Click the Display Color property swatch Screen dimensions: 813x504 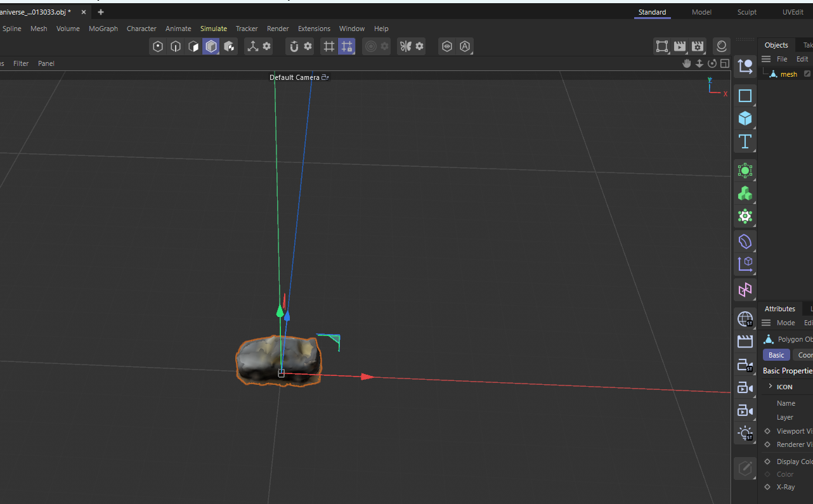pos(767,461)
